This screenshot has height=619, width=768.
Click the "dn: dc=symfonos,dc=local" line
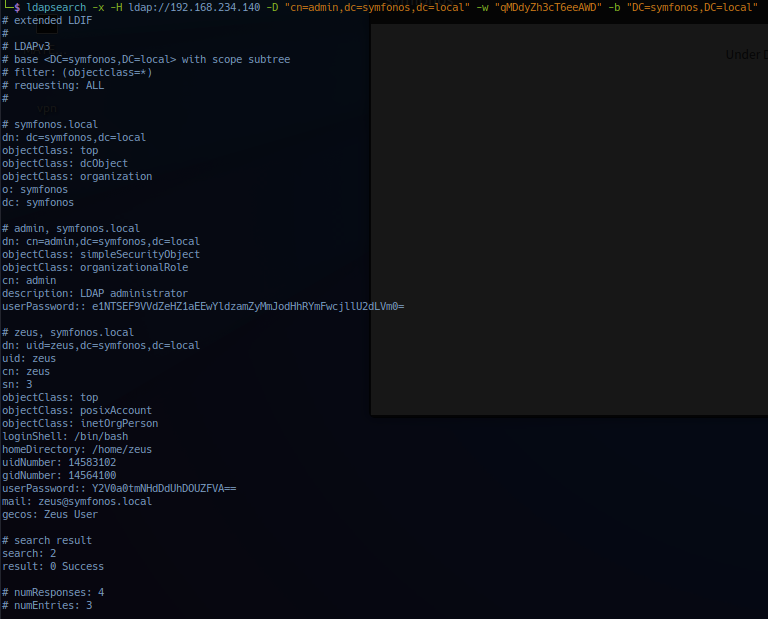click(x=74, y=137)
